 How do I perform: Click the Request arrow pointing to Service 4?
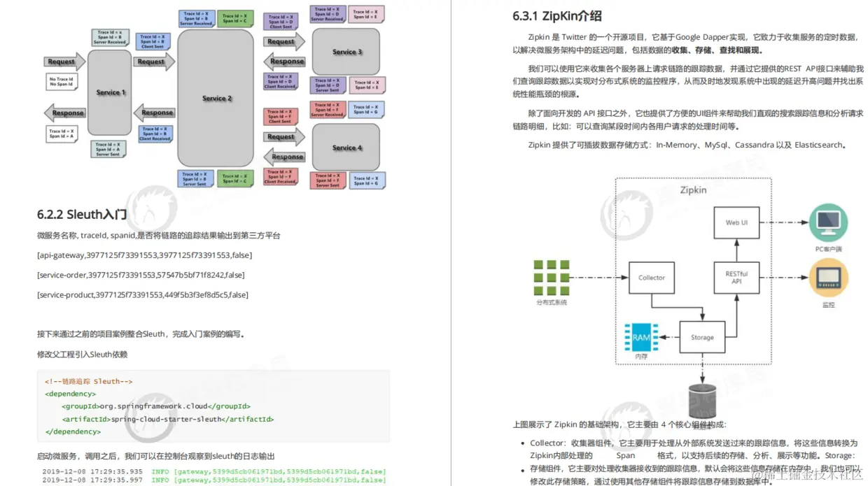pyautogui.click(x=284, y=137)
